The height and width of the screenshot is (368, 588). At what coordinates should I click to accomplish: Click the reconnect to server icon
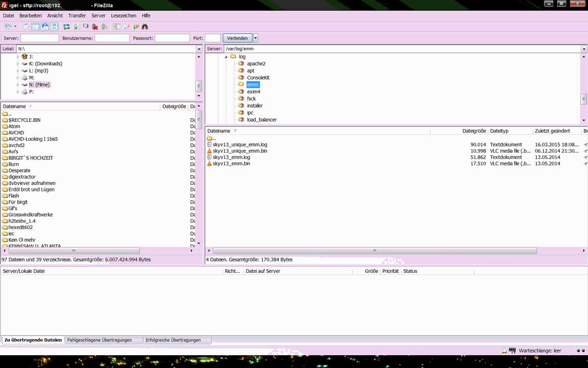[104, 26]
